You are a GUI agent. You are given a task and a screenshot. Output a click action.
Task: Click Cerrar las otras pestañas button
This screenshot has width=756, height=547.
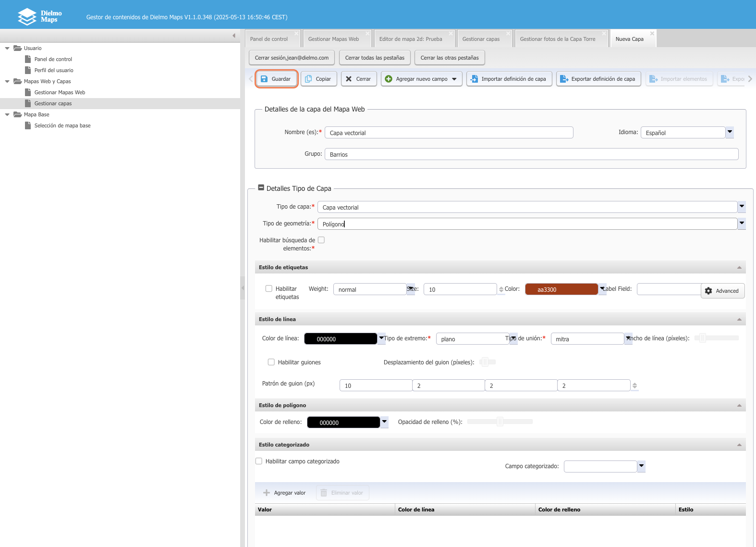click(450, 58)
